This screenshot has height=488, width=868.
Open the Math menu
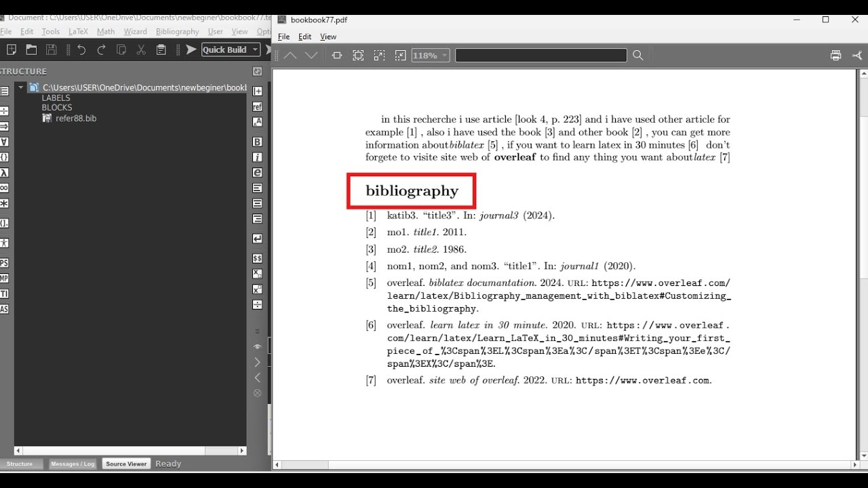[106, 31]
